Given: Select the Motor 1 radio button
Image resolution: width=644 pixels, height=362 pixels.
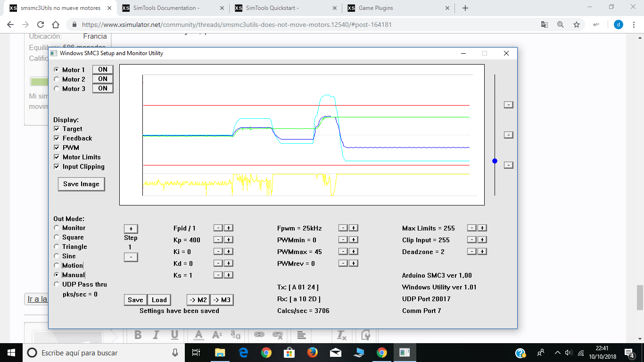Looking at the screenshot, I should point(57,70).
